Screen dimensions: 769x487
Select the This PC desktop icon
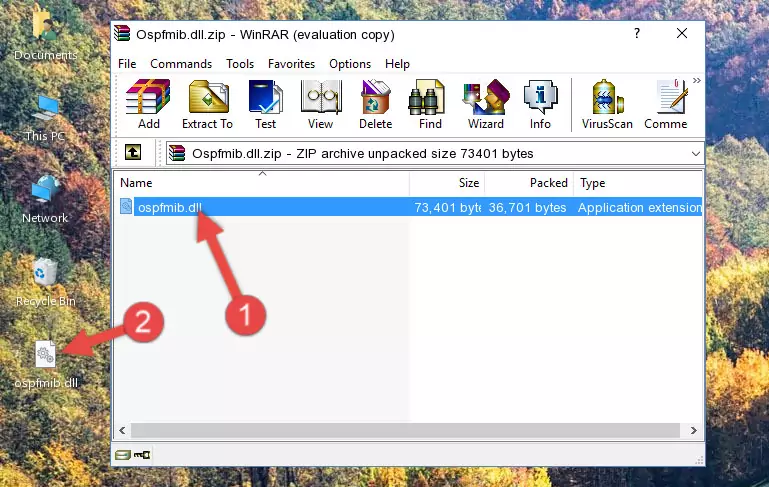click(45, 118)
